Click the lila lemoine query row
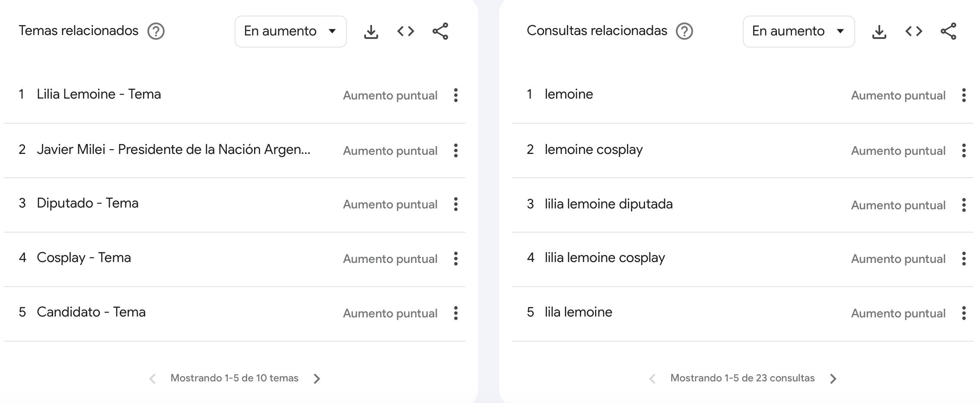This screenshot has width=980, height=403. tap(578, 312)
